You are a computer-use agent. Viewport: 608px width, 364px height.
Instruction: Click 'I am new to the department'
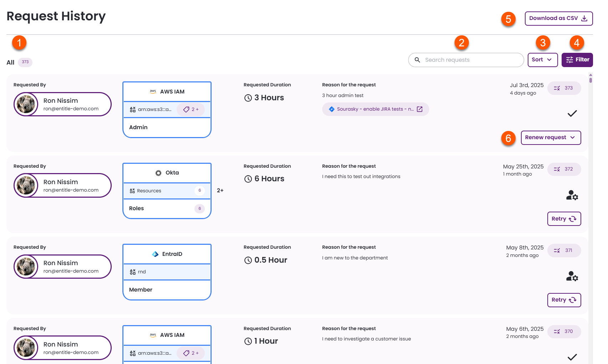(x=355, y=258)
